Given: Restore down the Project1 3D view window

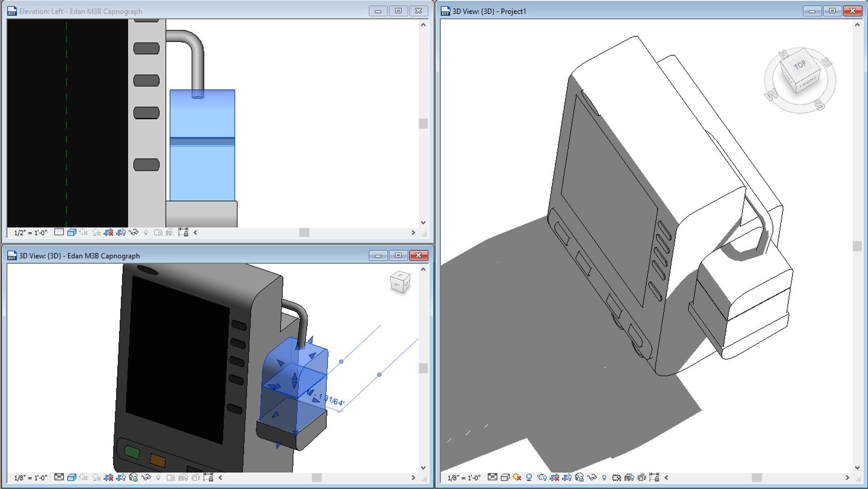Looking at the screenshot, I should [832, 11].
